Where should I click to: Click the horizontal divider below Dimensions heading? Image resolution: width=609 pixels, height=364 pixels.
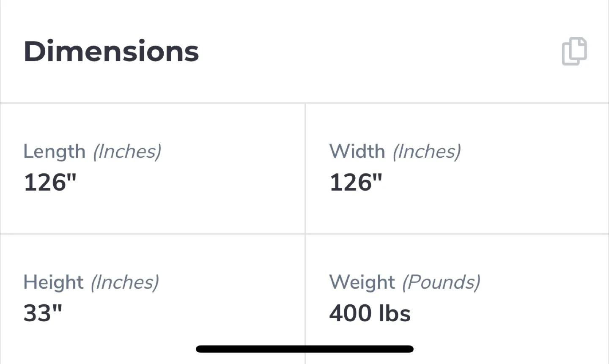304,103
